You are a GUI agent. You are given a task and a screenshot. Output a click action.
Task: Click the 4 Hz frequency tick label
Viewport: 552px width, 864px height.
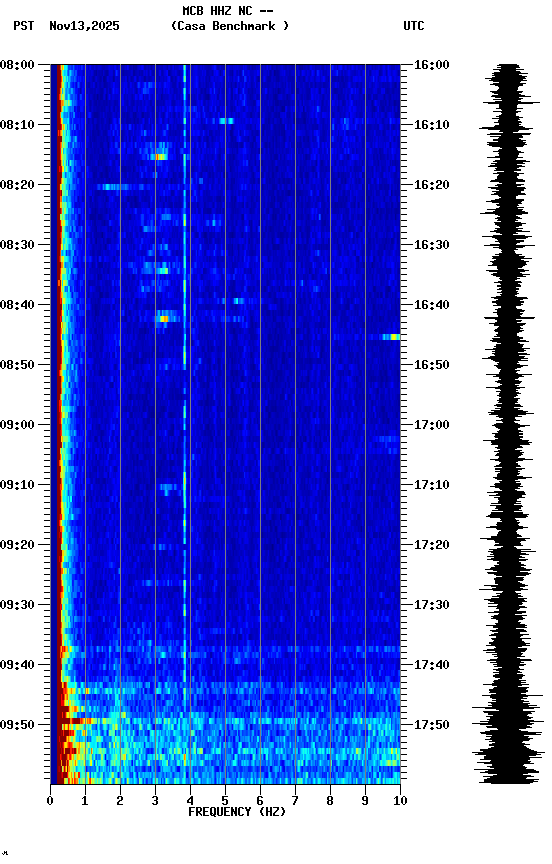190,801
